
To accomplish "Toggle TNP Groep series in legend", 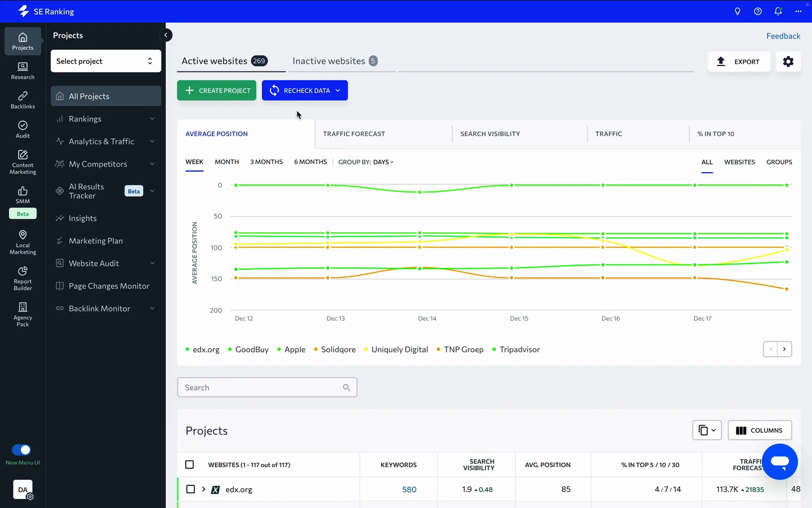I will (460, 349).
